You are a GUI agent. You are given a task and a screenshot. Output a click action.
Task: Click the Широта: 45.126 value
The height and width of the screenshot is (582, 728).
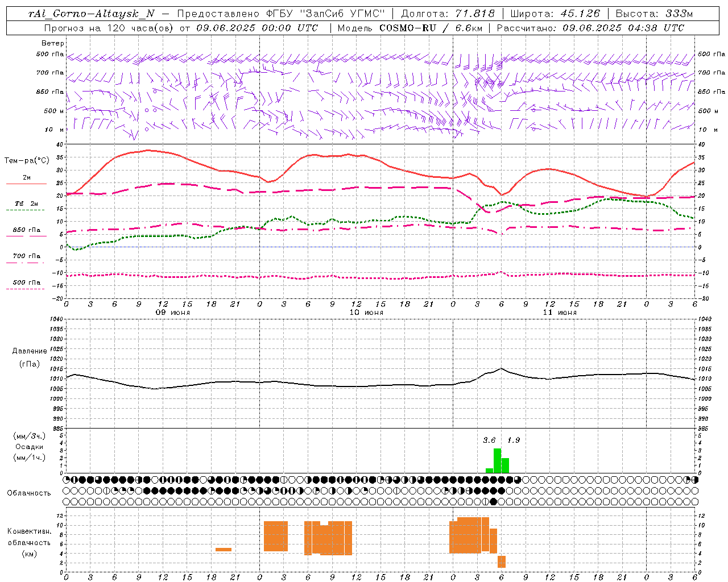point(555,14)
